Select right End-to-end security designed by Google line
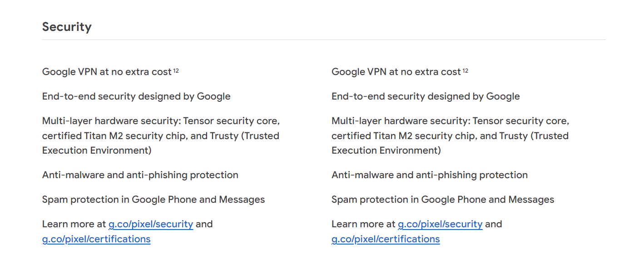The width and height of the screenshot is (644, 270). click(x=426, y=96)
